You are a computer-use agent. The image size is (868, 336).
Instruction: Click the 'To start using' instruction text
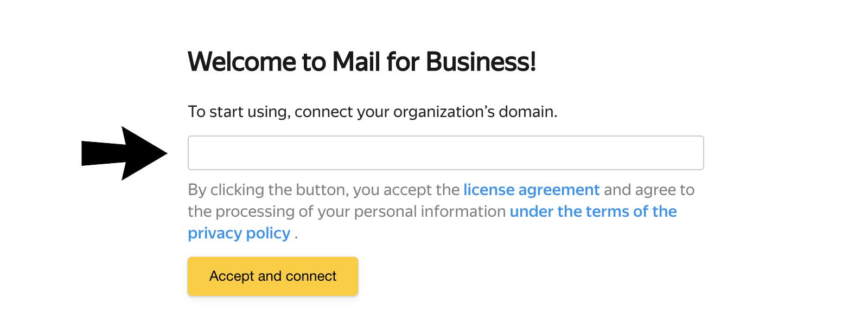[238, 112]
